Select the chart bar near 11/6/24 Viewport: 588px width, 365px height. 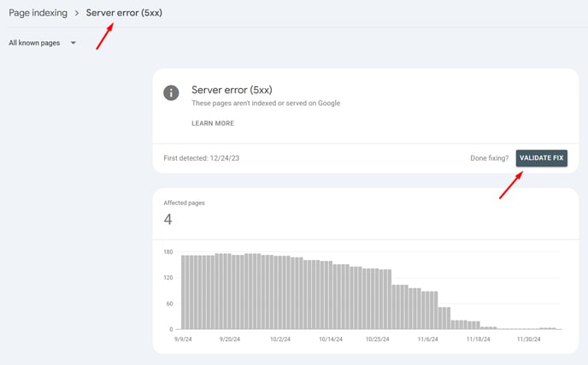[428, 310]
